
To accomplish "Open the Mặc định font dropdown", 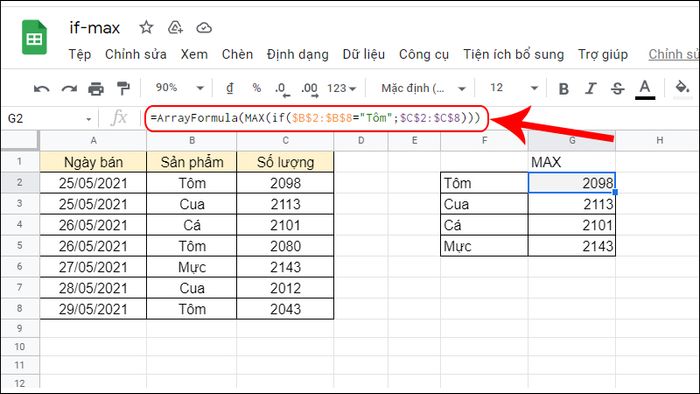I will [x=423, y=88].
